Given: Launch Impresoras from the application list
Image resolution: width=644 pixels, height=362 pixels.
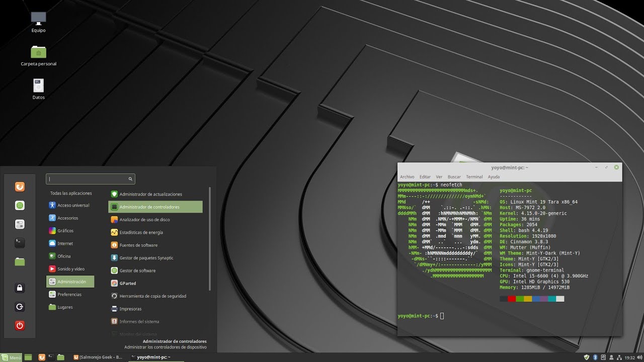Looking at the screenshot, I should tap(155, 309).
